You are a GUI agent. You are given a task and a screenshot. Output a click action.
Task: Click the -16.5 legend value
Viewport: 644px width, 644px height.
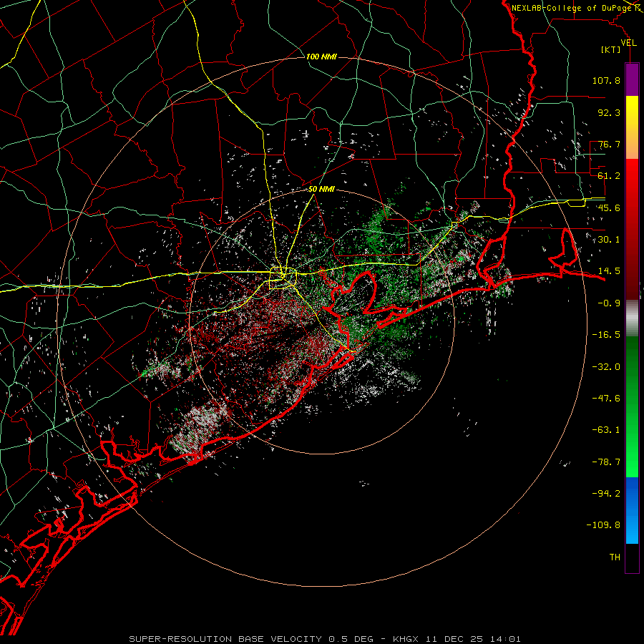pos(606,335)
